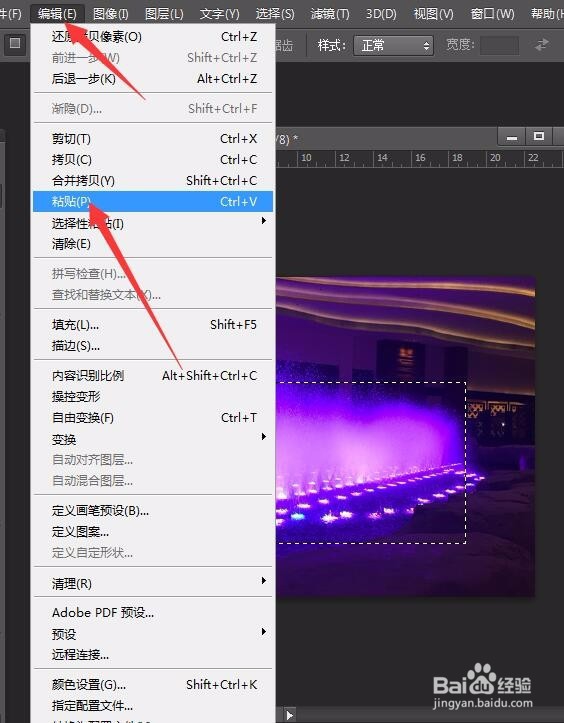Open 颜色设置(G)... menu item

click(x=153, y=685)
